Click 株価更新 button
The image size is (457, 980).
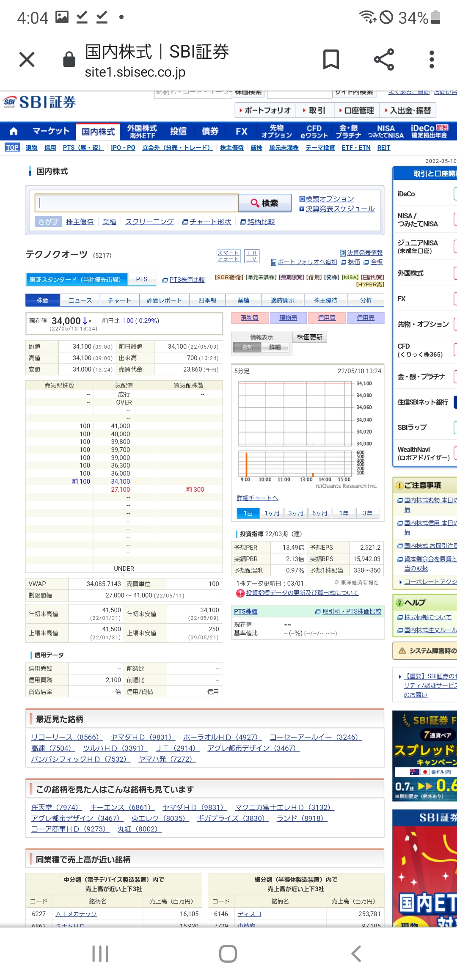pyautogui.click(x=310, y=337)
